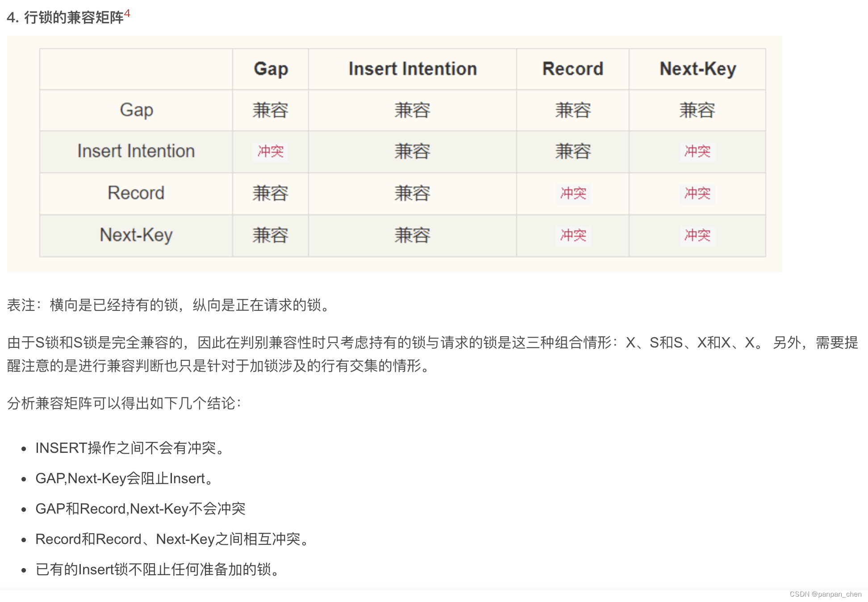Click the Gap row label

(x=136, y=110)
